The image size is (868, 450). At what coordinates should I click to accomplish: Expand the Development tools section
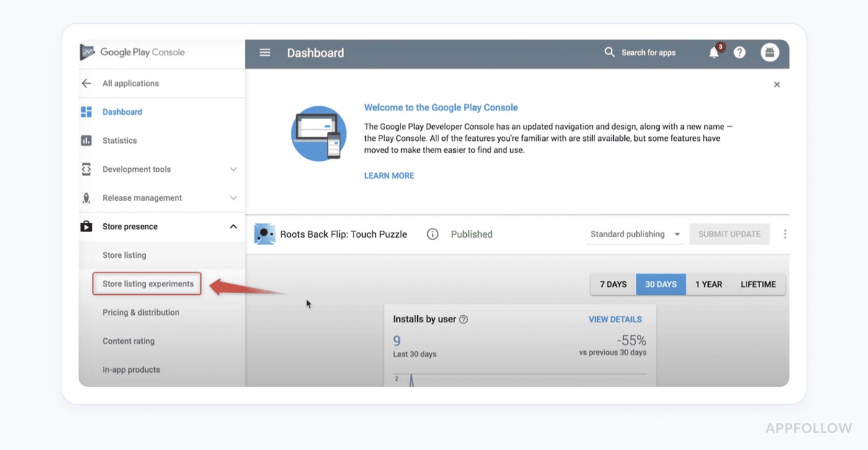(233, 169)
